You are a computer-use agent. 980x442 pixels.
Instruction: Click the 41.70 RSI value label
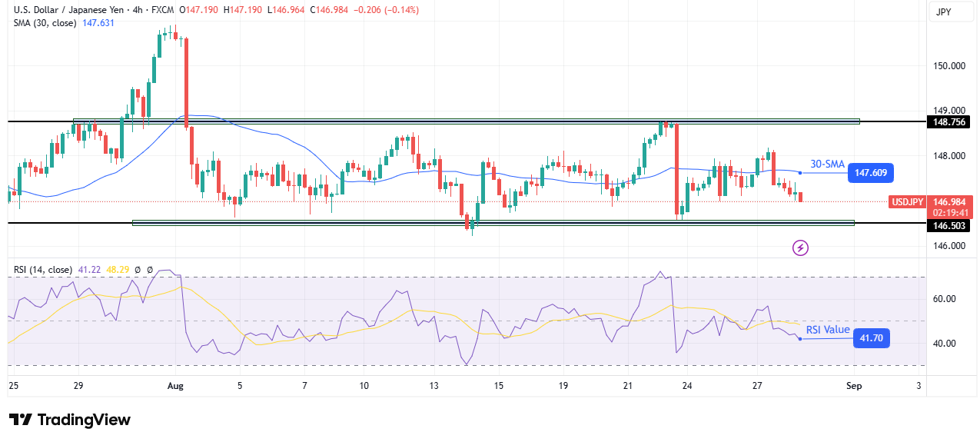pyautogui.click(x=871, y=337)
